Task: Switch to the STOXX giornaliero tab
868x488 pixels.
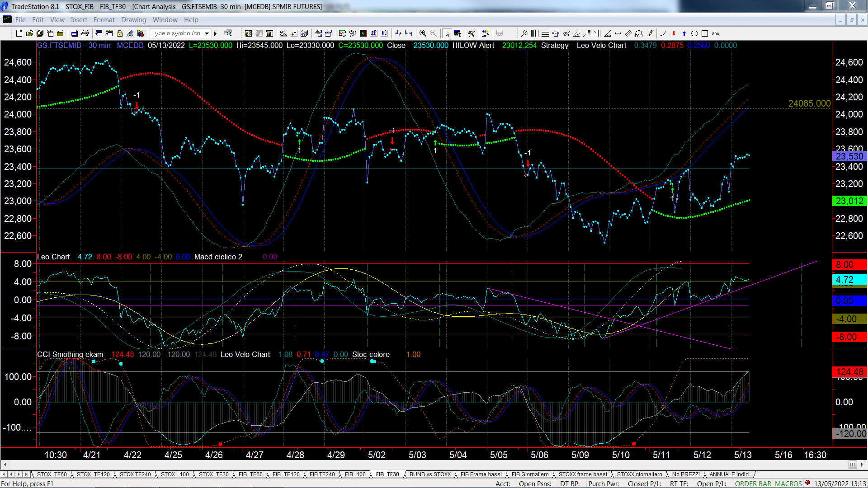Action: pos(639,474)
